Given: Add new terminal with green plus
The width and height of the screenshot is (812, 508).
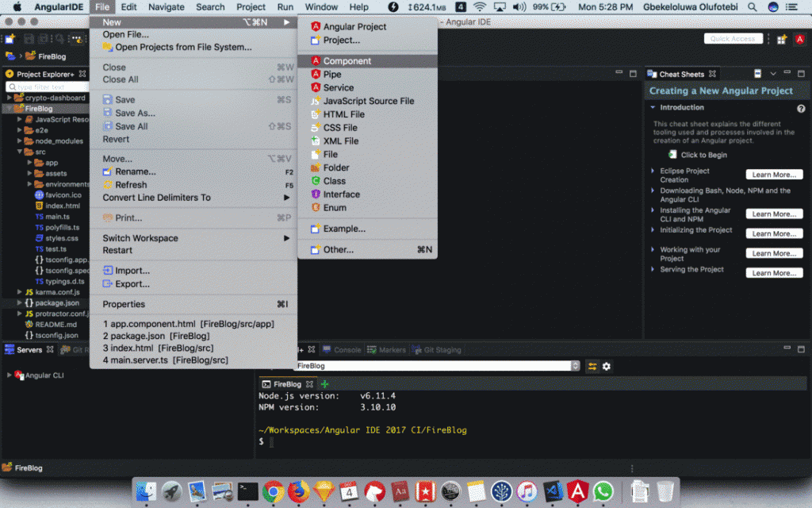Looking at the screenshot, I should coord(324,384).
